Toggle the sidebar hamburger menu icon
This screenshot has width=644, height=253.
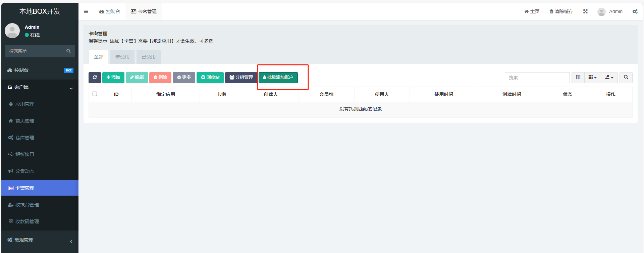point(86,11)
